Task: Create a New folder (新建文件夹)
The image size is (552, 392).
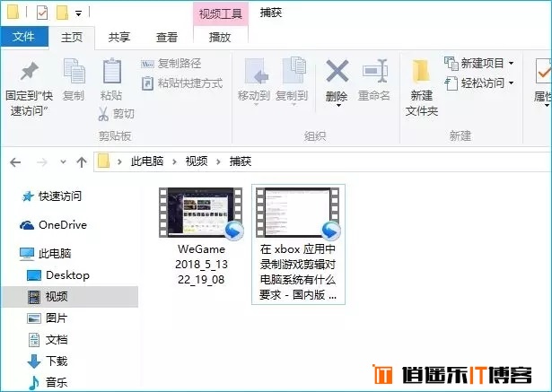Action: 421,88
